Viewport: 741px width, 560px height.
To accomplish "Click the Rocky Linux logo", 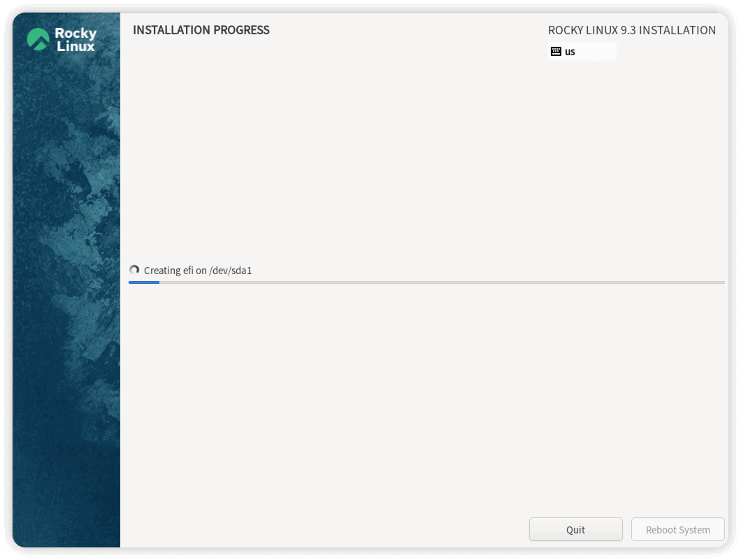I will pyautogui.click(x=62, y=39).
